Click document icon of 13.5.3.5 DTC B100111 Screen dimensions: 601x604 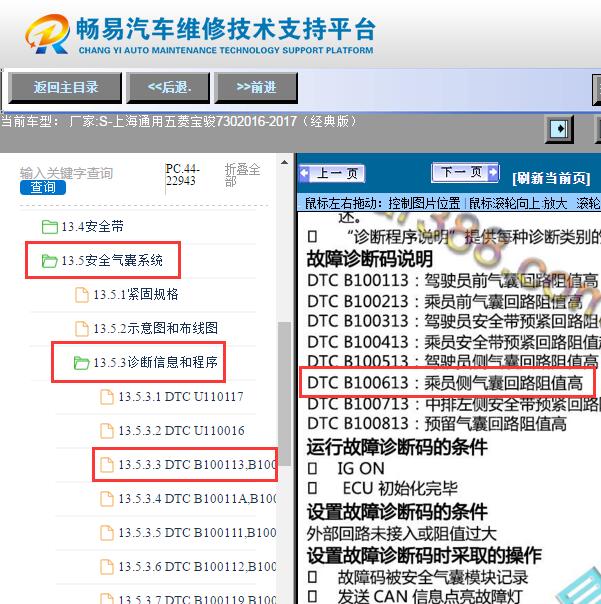[x=107, y=533]
